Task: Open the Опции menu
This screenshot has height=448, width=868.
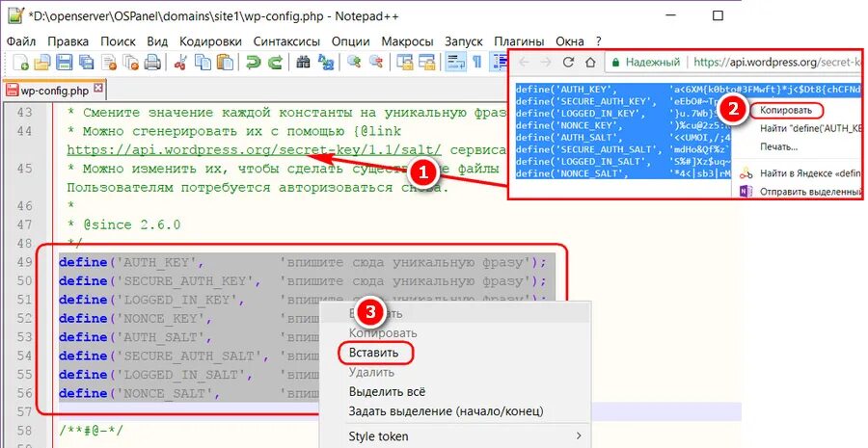Action: 351,41
